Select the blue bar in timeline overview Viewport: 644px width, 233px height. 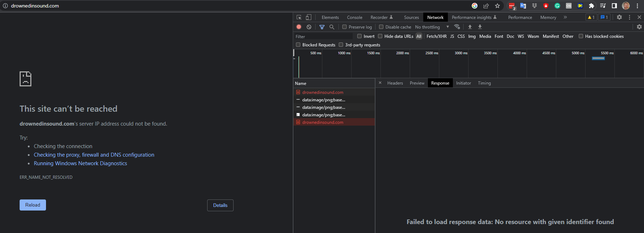(x=598, y=58)
